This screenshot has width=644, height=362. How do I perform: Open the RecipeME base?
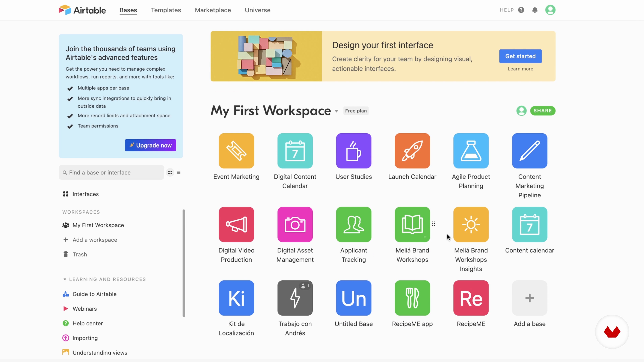[471, 298]
